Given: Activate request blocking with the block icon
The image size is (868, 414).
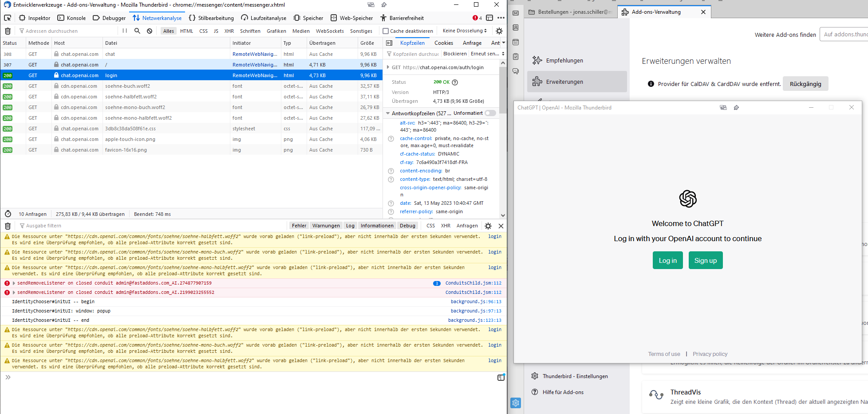Looking at the screenshot, I should (150, 31).
